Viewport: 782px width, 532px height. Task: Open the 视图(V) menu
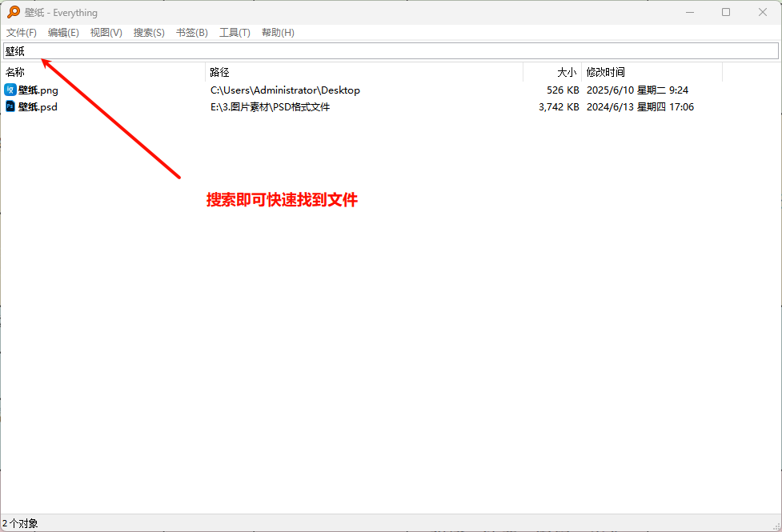pos(106,33)
